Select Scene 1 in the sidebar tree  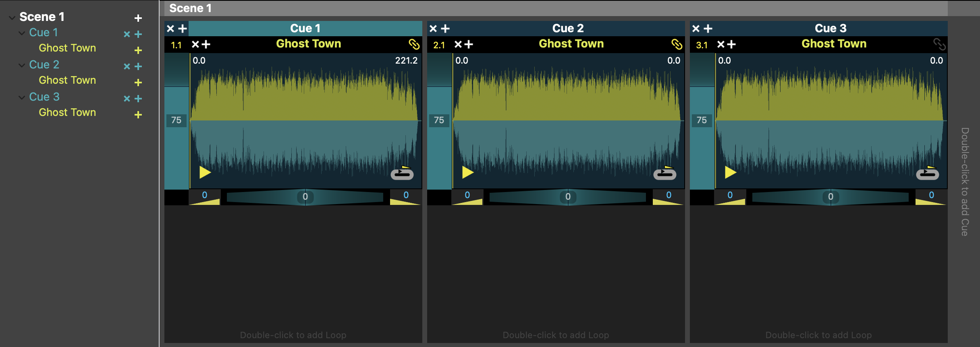tap(42, 17)
